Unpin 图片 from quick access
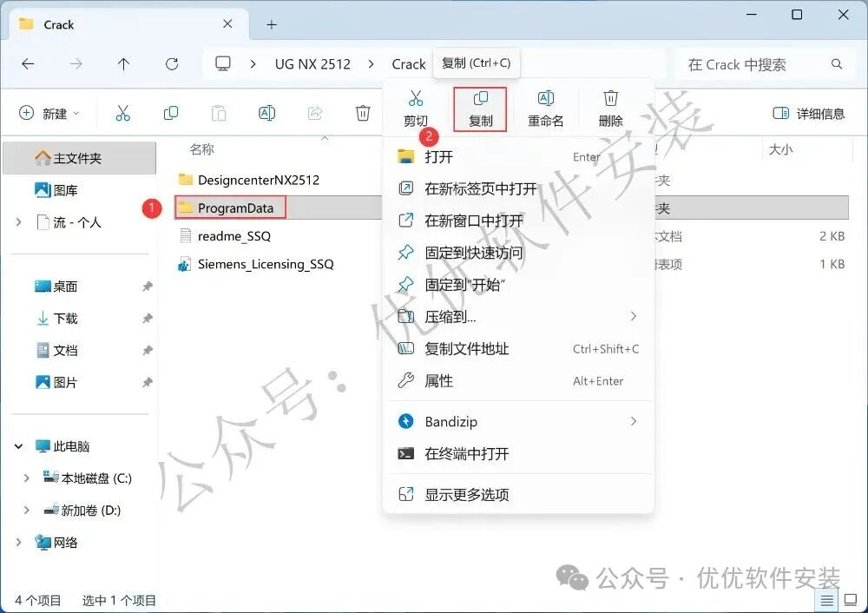The image size is (868, 613). click(x=148, y=382)
